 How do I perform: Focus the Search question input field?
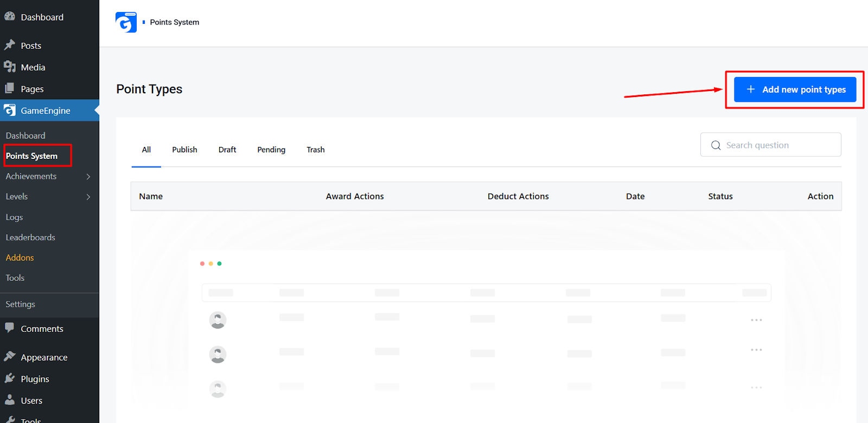coord(771,145)
